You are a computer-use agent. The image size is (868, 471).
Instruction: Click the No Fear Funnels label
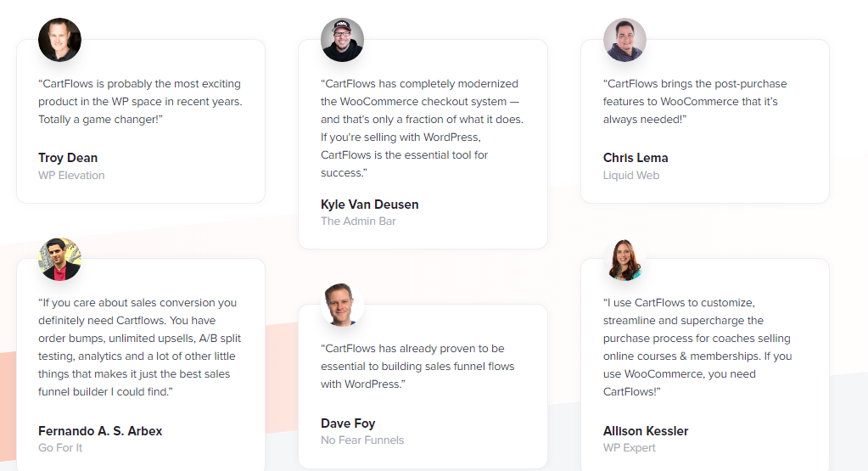pyautogui.click(x=362, y=440)
